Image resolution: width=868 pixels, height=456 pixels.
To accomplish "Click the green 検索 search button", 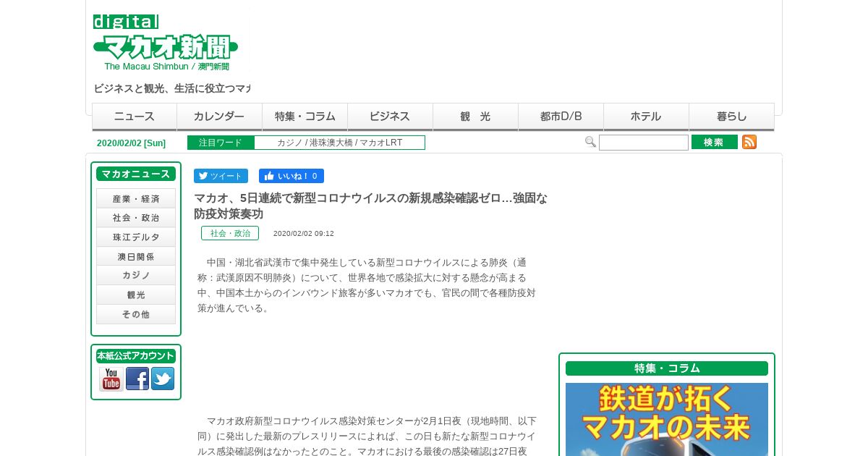I will click(715, 142).
